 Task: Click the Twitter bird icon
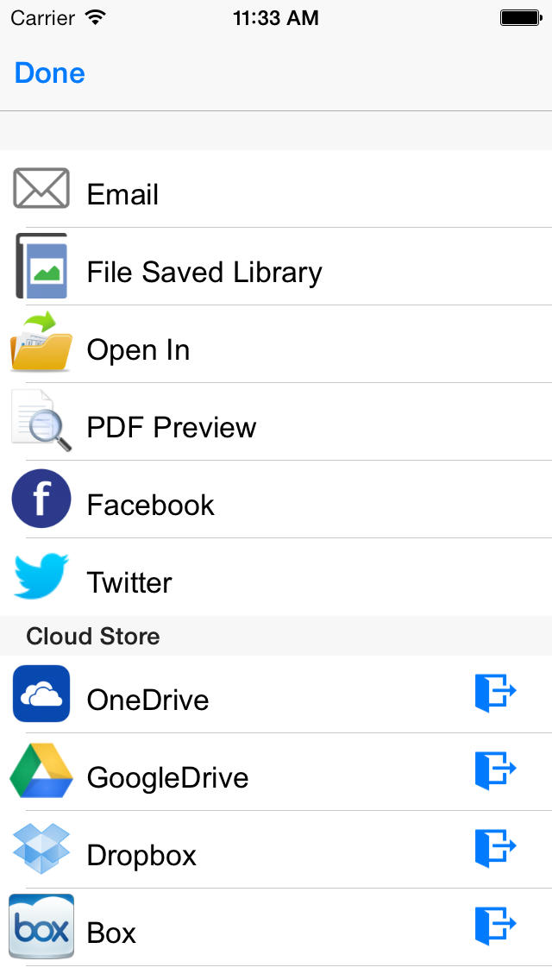click(x=41, y=575)
